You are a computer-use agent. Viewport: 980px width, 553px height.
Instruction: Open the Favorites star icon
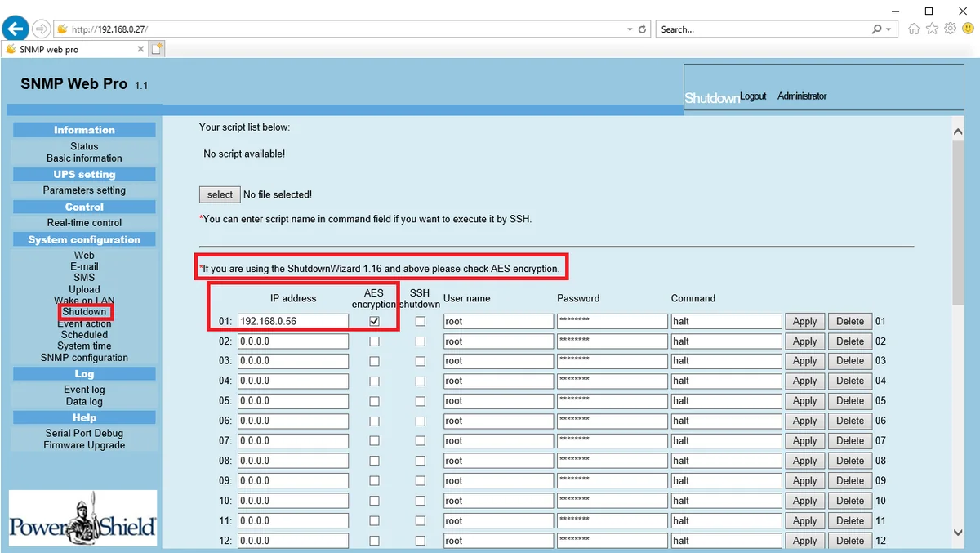pyautogui.click(x=932, y=29)
